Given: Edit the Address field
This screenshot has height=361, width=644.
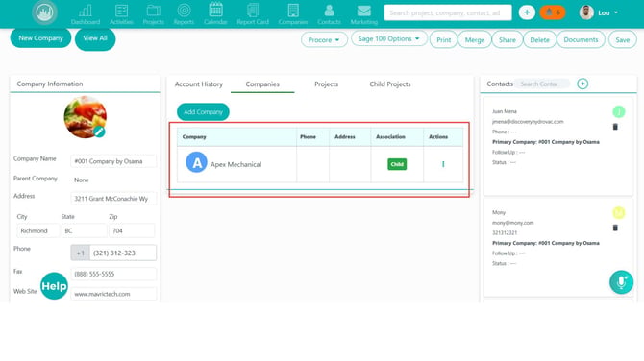Looking at the screenshot, I should click(113, 199).
